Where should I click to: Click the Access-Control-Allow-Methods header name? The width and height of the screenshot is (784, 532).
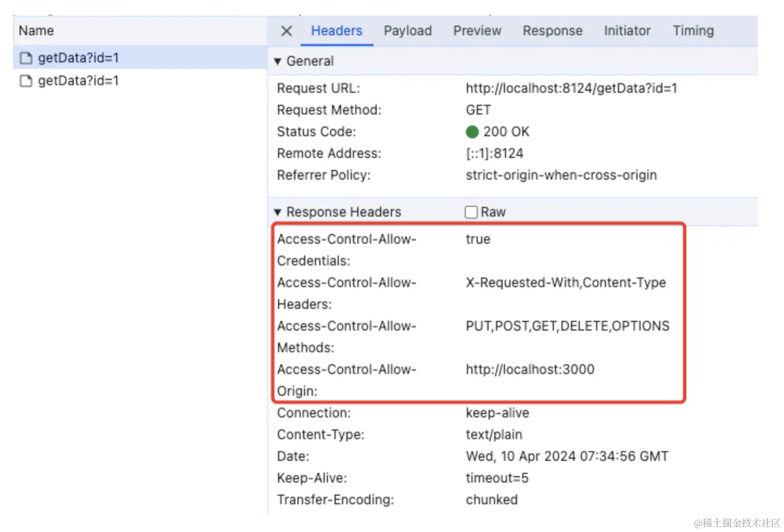point(346,337)
